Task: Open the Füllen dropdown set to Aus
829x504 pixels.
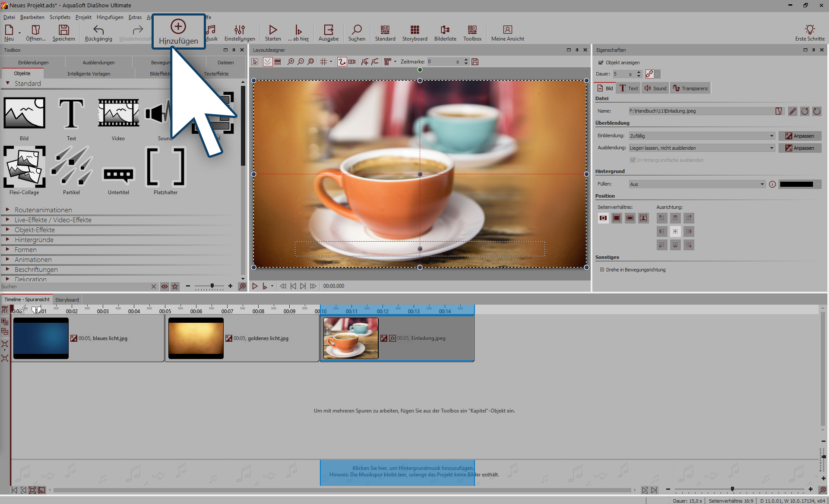Action: (x=697, y=184)
